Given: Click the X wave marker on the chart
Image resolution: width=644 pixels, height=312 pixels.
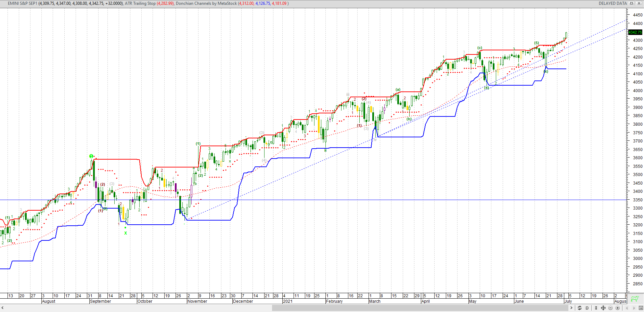Looking at the screenshot, I should click(125, 233).
